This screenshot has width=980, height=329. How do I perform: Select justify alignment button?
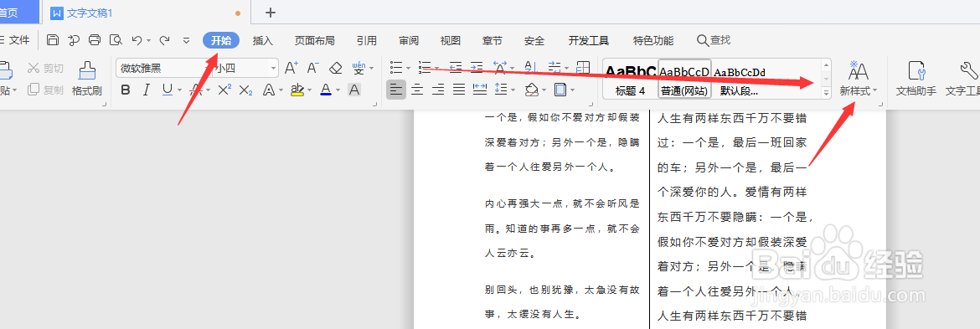[459, 90]
